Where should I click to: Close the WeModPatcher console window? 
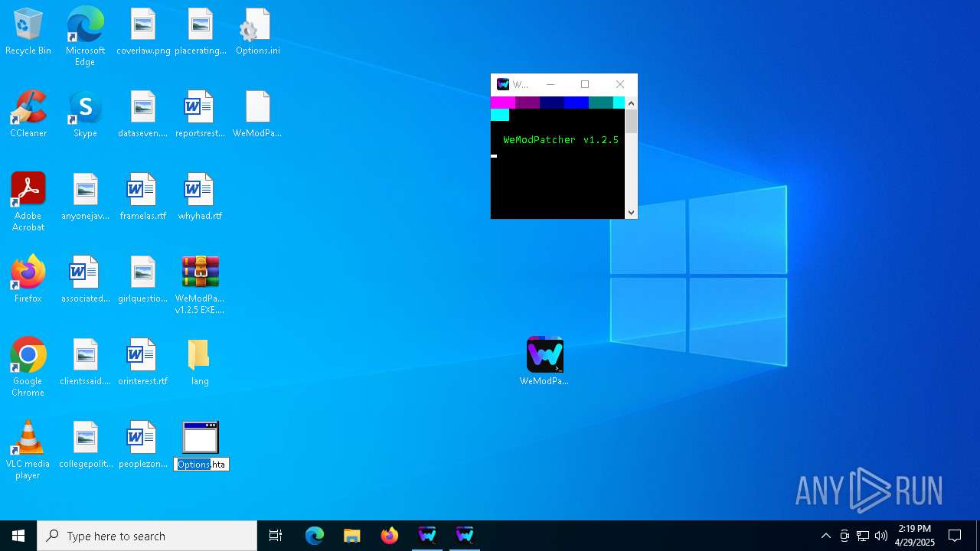point(620,84)
